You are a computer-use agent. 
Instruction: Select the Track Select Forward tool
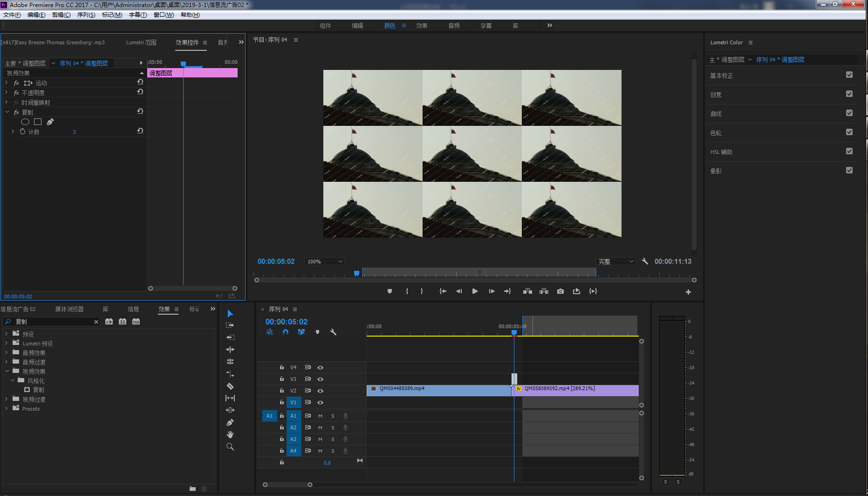230,325
